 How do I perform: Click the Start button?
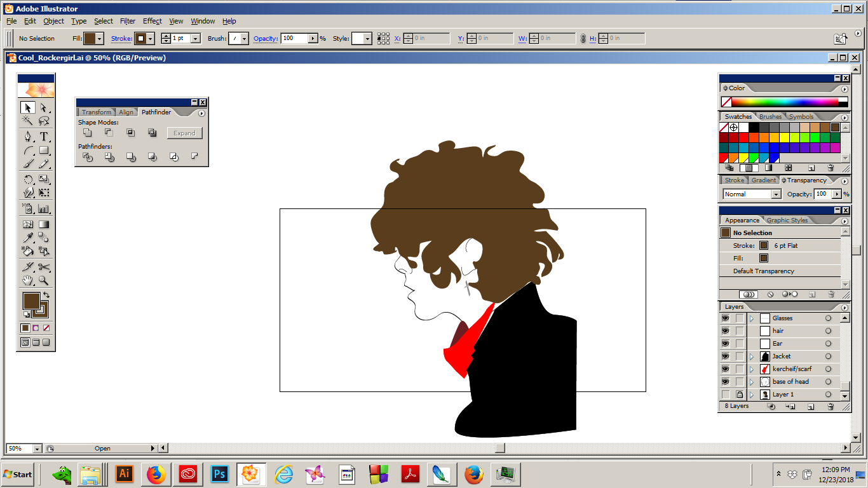coord(18,474)
